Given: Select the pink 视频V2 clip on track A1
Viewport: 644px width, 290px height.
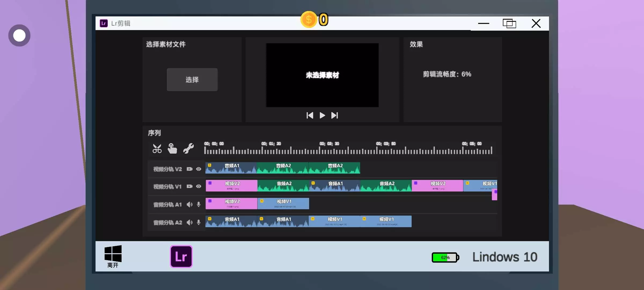Looking at the screenshot, I should pyautogui.click(x=231, y=204).
